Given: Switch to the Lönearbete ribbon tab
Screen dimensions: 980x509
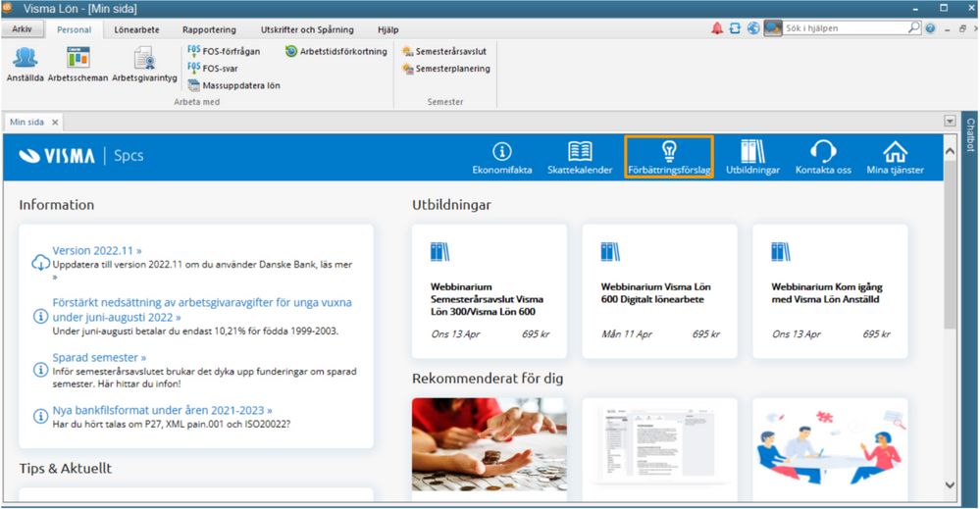Looking at the screenshot, I should tap(136, 29).
